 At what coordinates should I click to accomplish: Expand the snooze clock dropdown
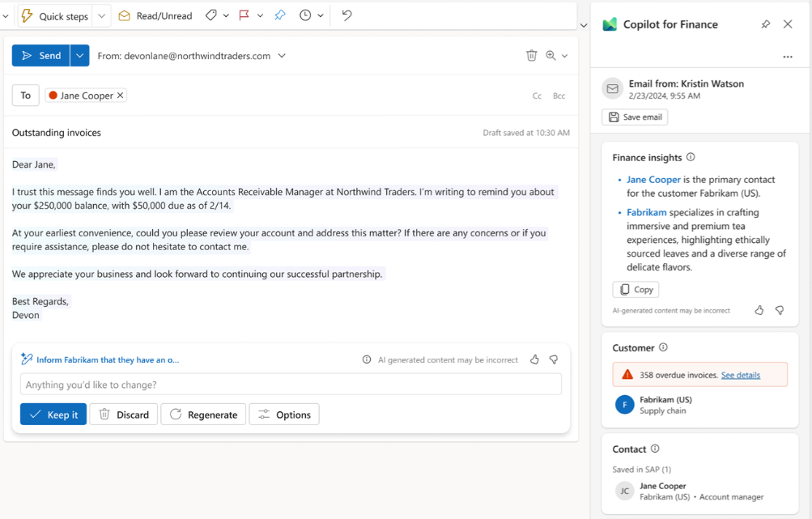pos(321,16)
